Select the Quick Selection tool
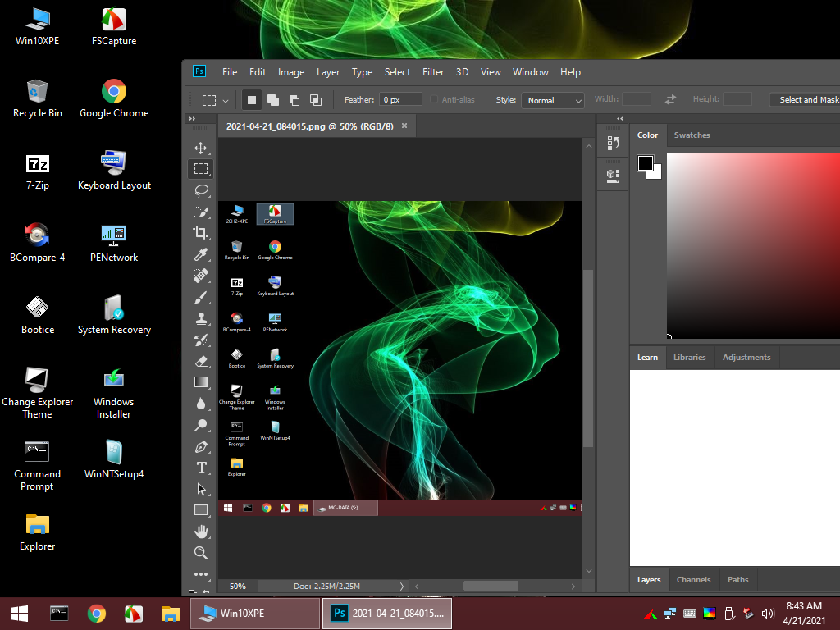840x630 pixels. (201, 212)
